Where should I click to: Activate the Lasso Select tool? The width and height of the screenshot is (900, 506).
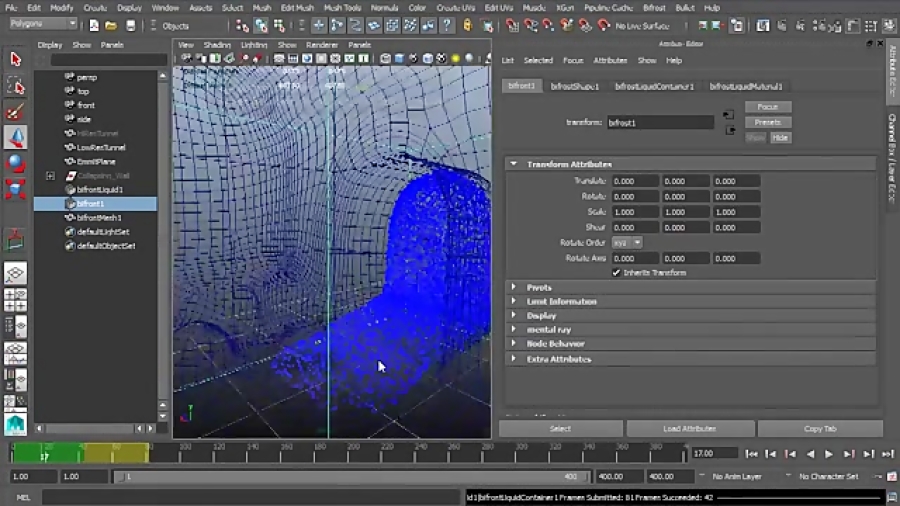tap(15, 86)
